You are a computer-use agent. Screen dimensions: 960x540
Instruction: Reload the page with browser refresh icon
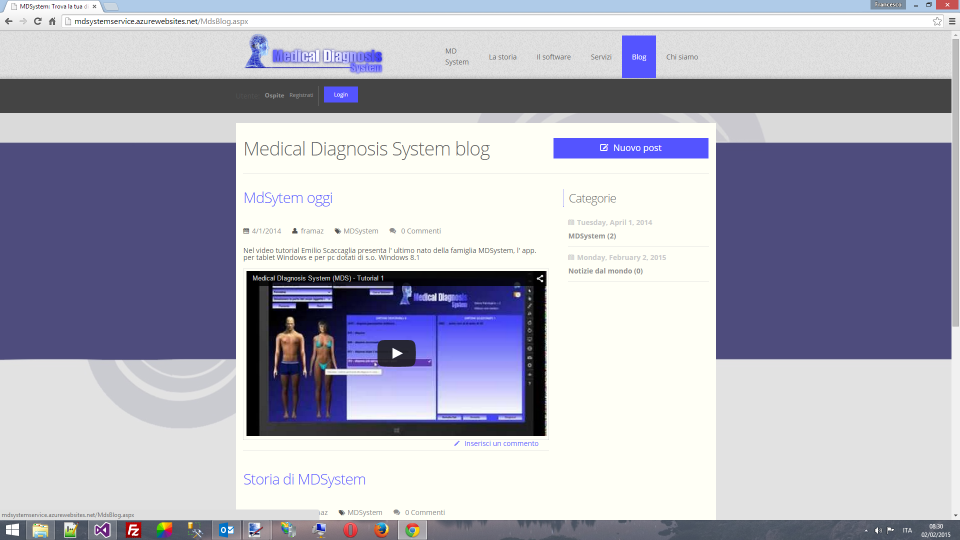[x=37, y=20]
